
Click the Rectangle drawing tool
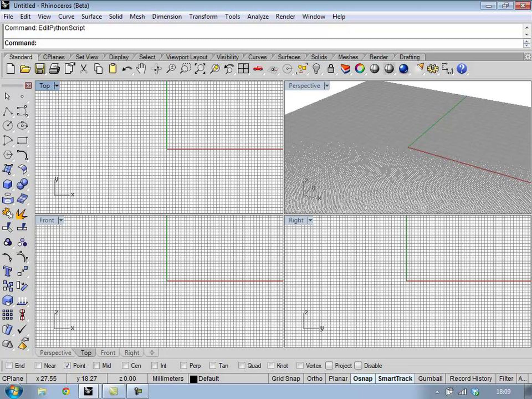pyautogui.click(x=22, y=140)
